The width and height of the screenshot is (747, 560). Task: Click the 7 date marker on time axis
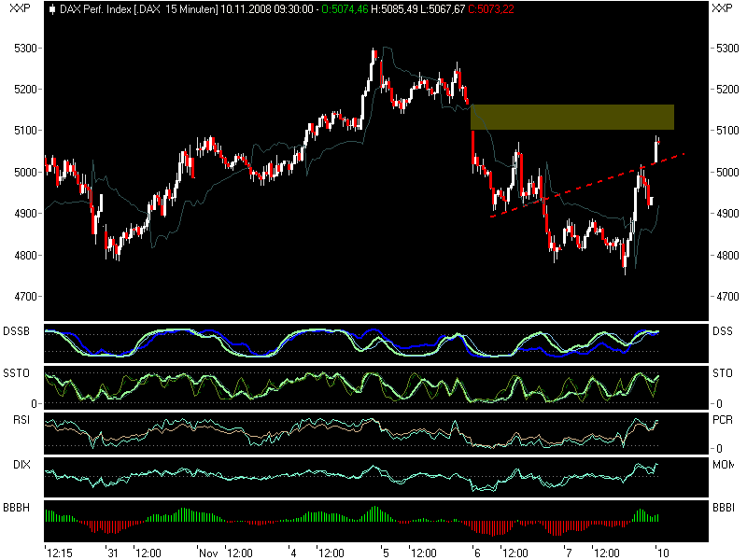point(569,553)
